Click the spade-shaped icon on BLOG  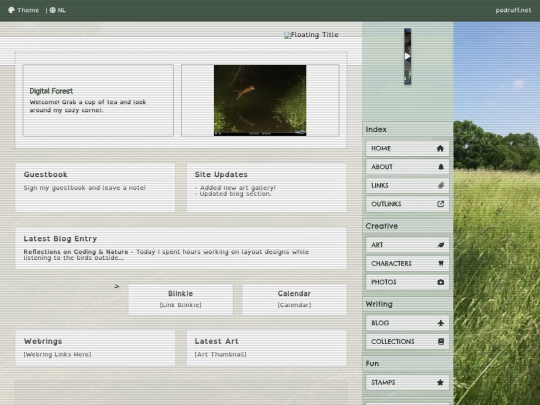coord(440,323)
